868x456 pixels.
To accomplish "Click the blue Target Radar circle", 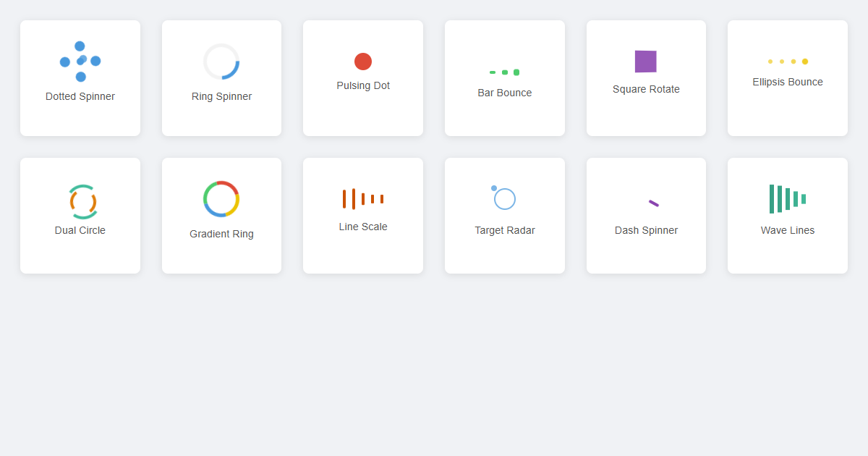I will [504, 198].
